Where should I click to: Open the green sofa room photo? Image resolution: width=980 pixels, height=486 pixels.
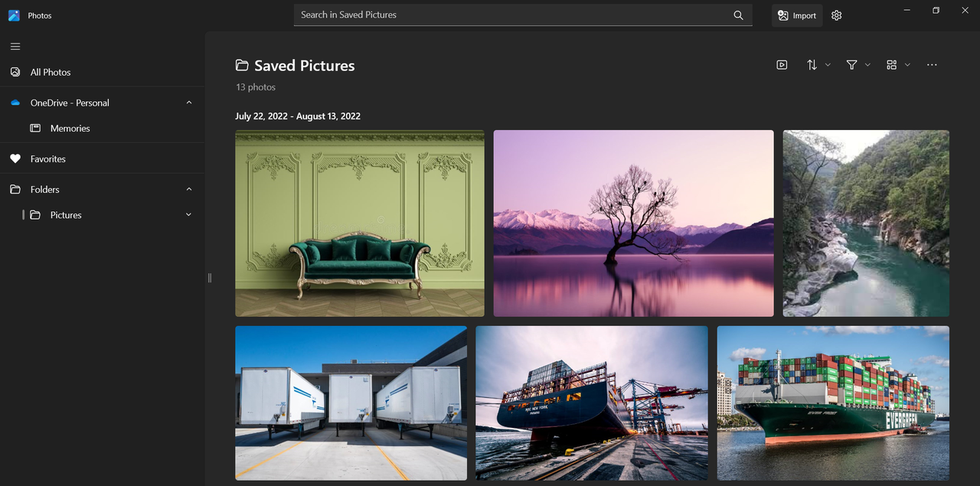360,223
